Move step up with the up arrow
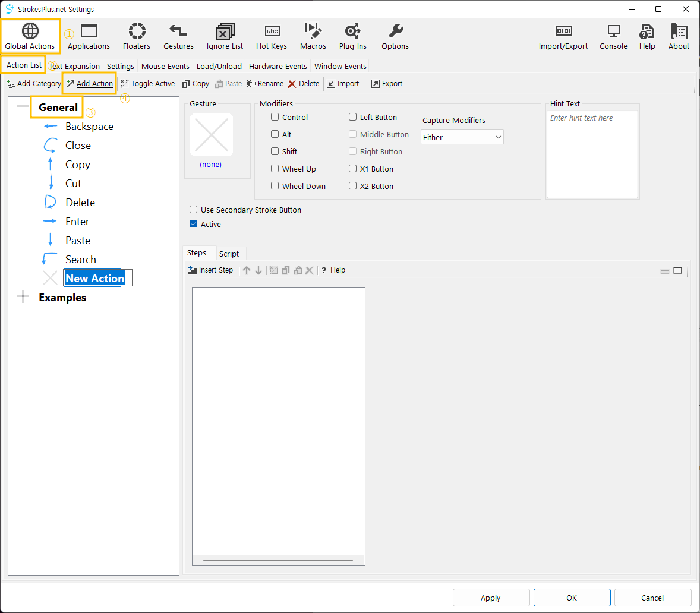 (x=247, y=270)
